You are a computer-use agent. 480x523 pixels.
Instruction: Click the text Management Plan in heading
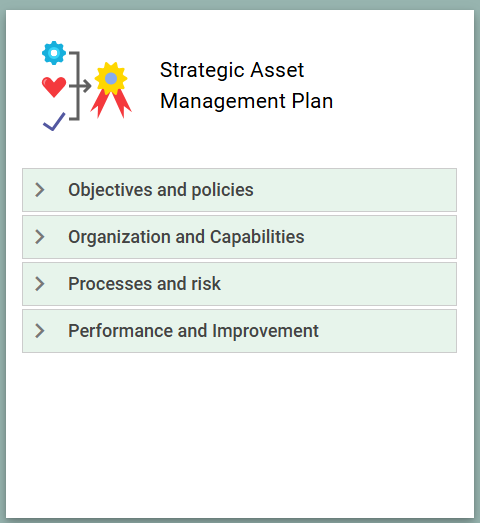click(247, 101)
